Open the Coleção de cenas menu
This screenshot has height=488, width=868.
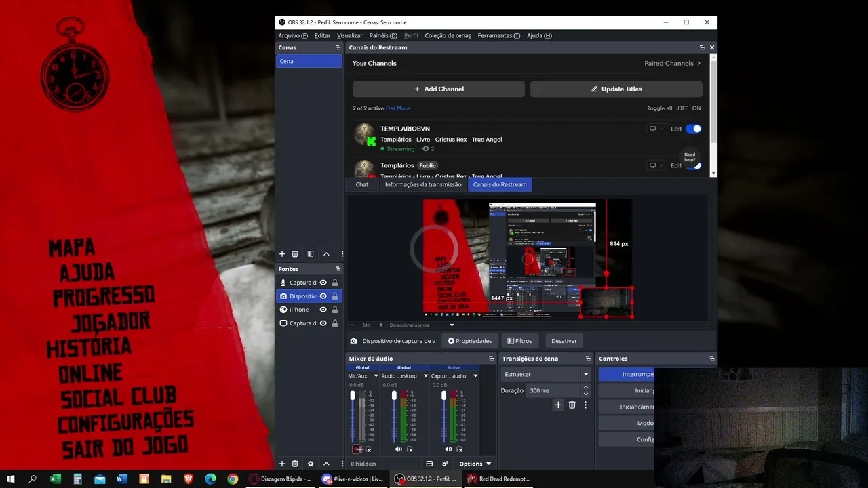[448, 35]
